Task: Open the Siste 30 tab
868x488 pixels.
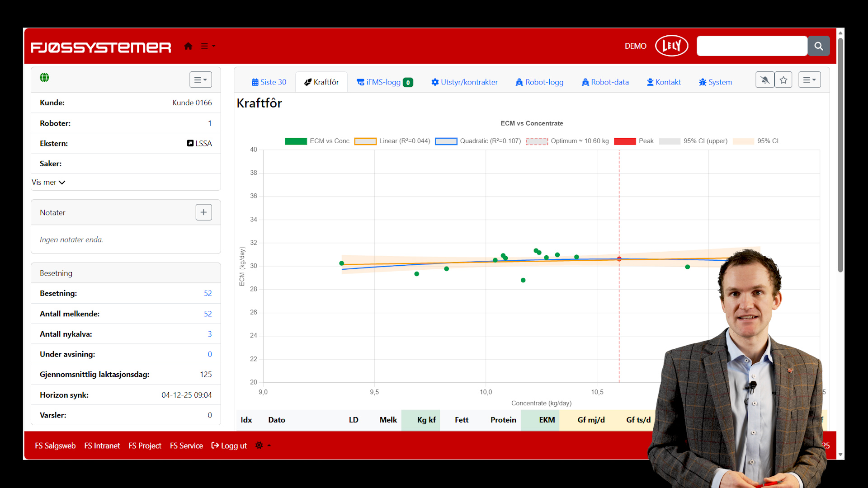Action: [x=269, y=82]
